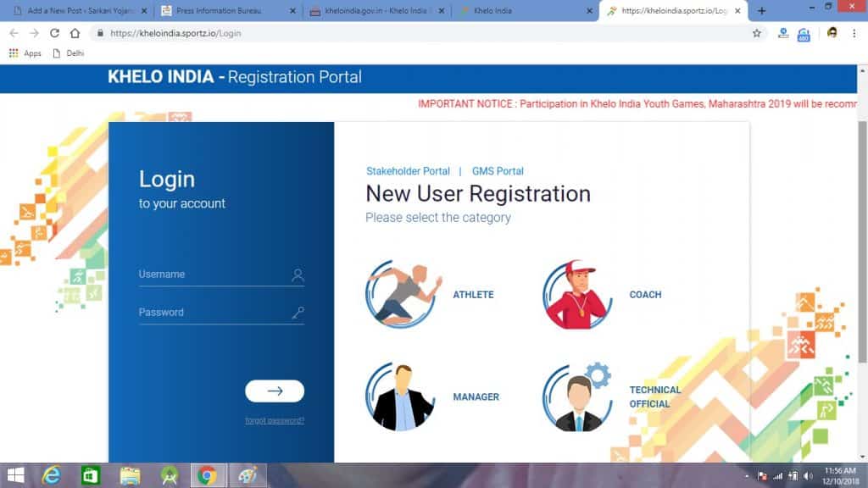The image size is (868, 488).
Task: Click the browser reload icon
Action: point(54,33)
